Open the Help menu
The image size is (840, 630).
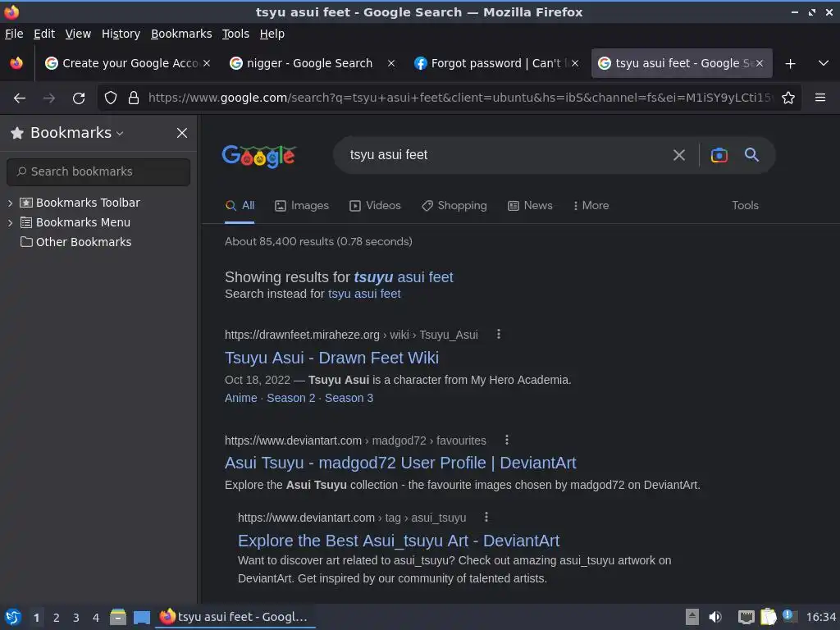tap(272, 34)
